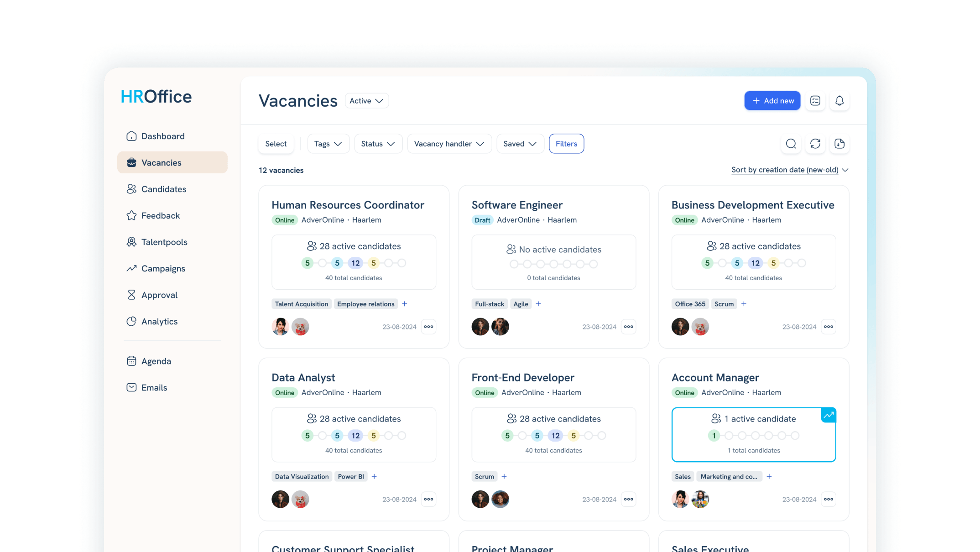Click the Select button

[276, 144]
